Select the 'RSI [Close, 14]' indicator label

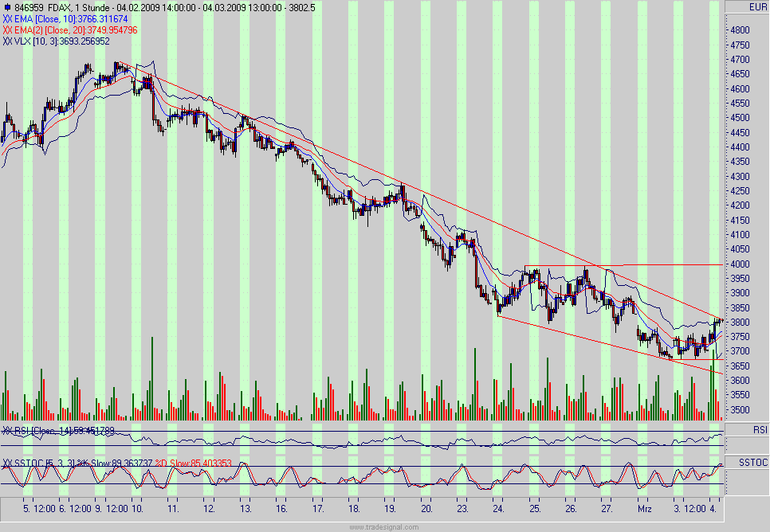pyautogui.click(x=44, y=431)
